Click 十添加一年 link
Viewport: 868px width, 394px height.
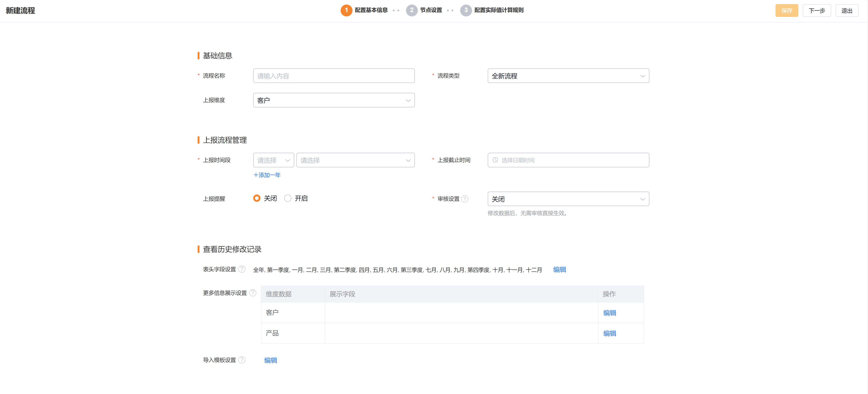coord(267,175)
